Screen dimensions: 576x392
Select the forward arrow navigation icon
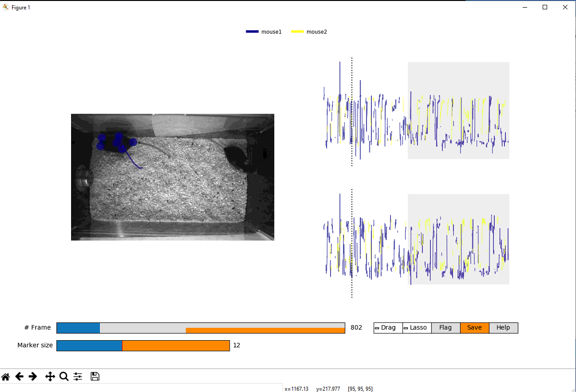click(x=33, y=377)
